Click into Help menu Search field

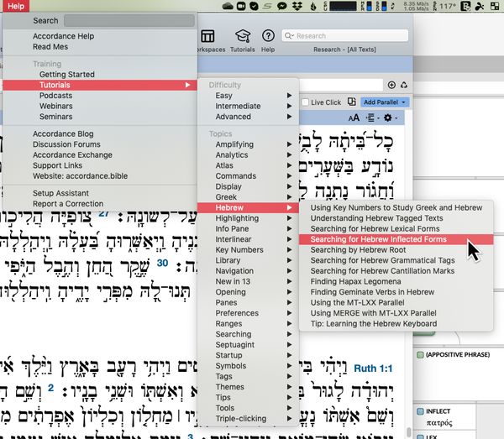pos(129,20)
